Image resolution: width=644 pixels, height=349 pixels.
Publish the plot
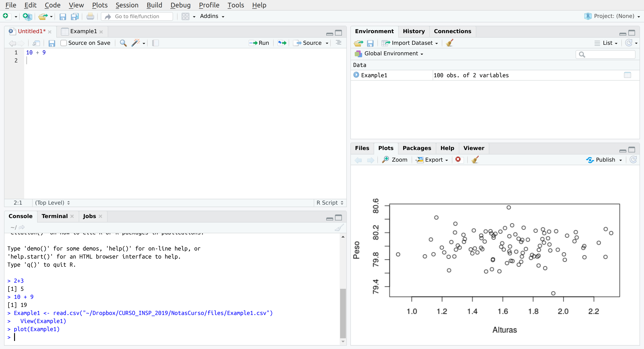point(600,160)
